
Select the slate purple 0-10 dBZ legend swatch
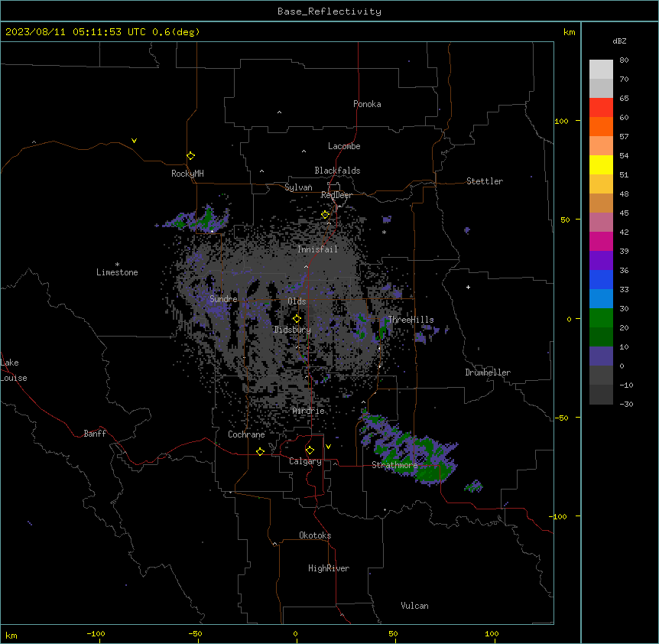tap(601, 356)
